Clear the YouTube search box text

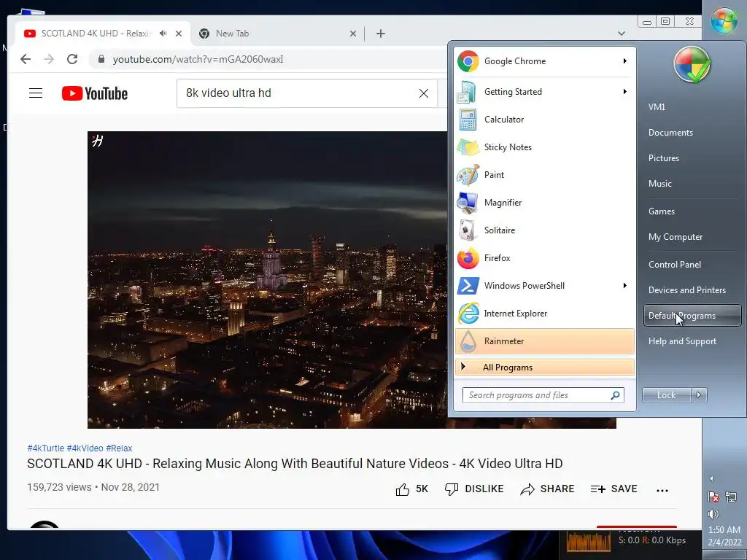[x=424, y=93]
